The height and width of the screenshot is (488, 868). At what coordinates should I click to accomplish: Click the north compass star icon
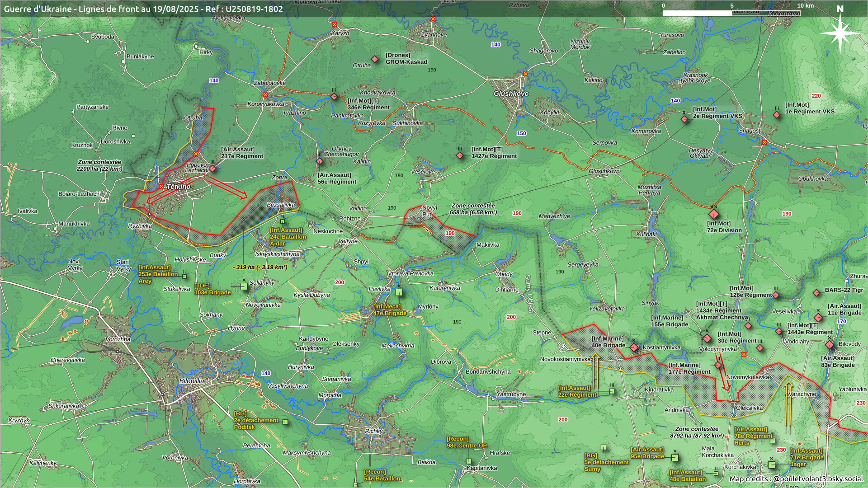[x=840, y=33]
